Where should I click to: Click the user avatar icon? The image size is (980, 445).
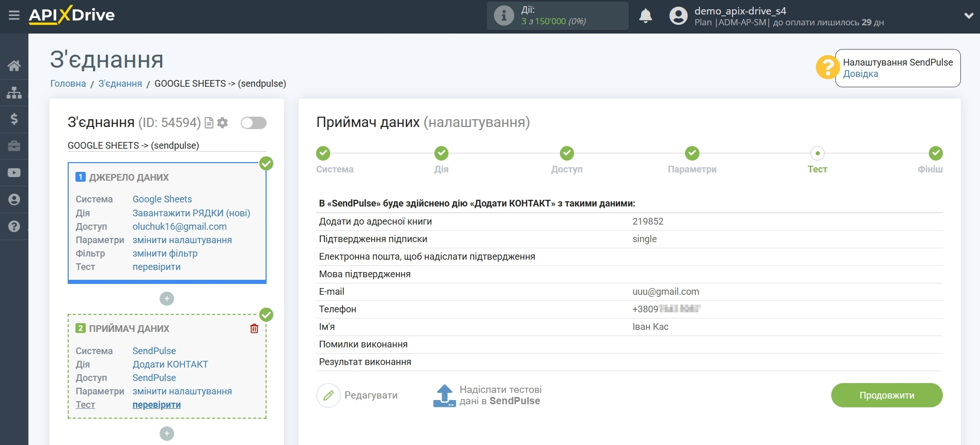click(x=678, y=16)
